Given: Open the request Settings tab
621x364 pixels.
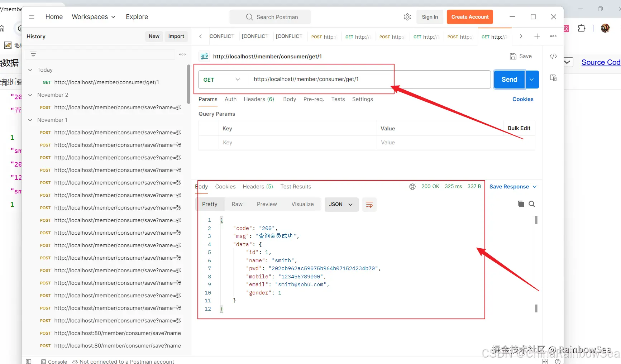Looking at the screenshot, I should coord(362,99).
